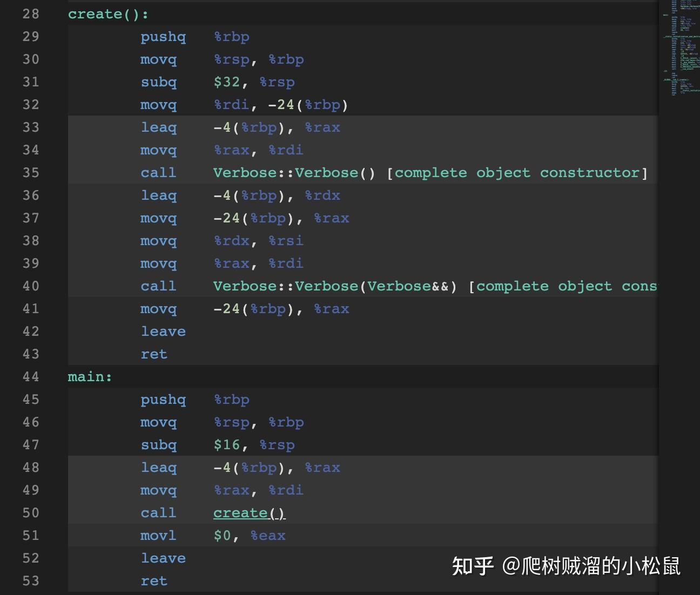Select line number 35 in the gutter
The height and width of the screenshot is (595, 700).
pos(31,173)
